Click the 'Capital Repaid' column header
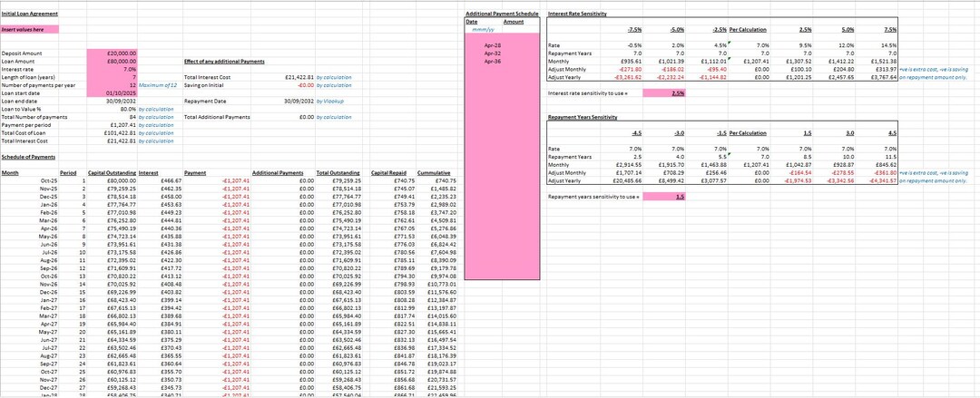 click(x=389, y=172)
